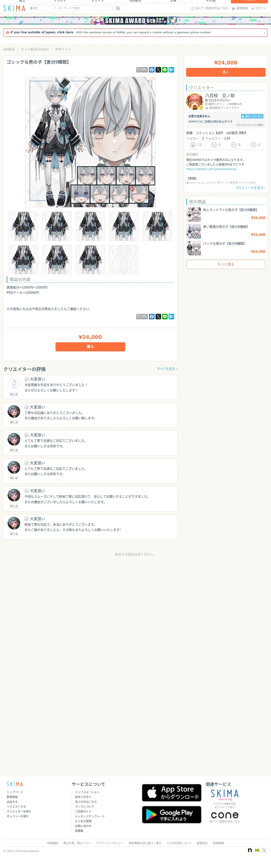Click App Store download badge
Screen dimensions: 271x868
point(171,793)
